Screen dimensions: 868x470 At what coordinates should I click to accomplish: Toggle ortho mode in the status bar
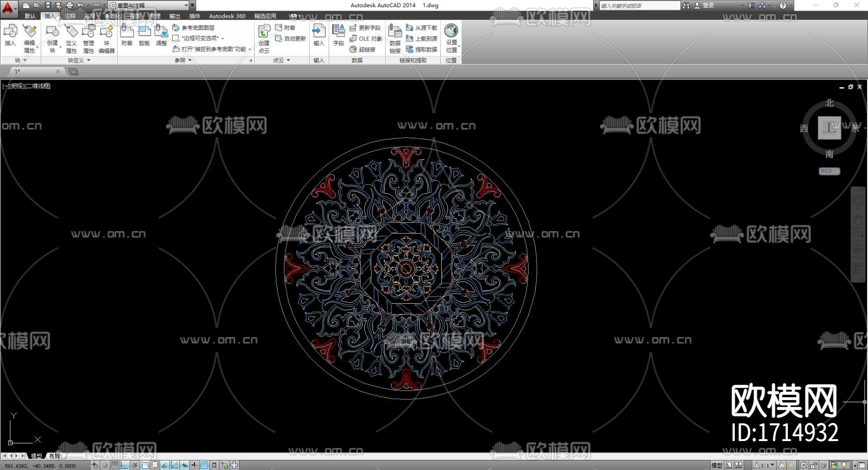click(x=125, y=465)
